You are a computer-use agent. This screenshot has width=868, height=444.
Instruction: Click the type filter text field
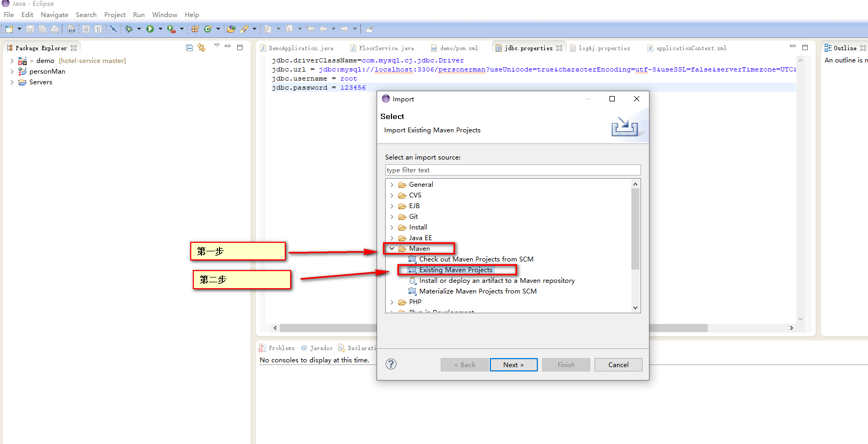pos(513,170)
